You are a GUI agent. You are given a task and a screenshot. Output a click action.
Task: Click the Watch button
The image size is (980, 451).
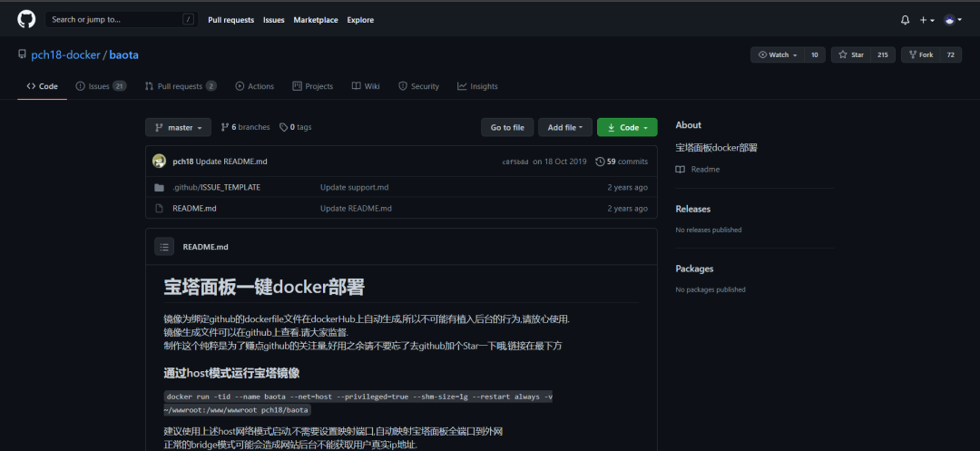click(778, 55)
